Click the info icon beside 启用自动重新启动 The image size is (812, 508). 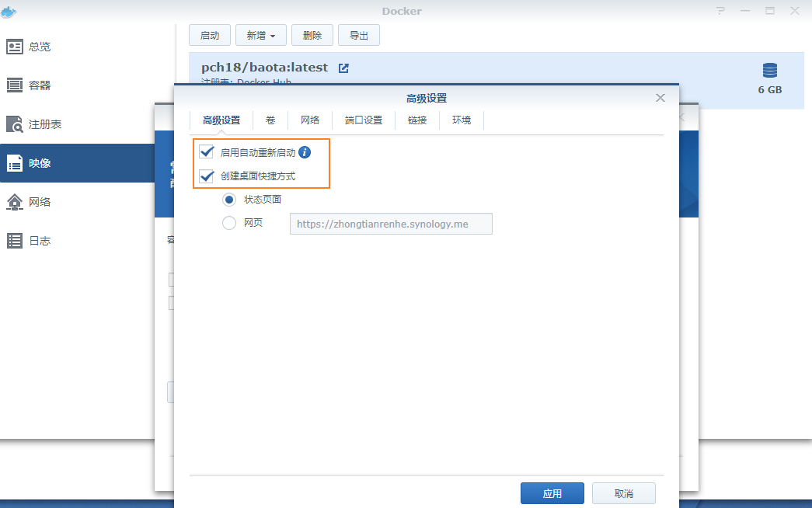305,152
